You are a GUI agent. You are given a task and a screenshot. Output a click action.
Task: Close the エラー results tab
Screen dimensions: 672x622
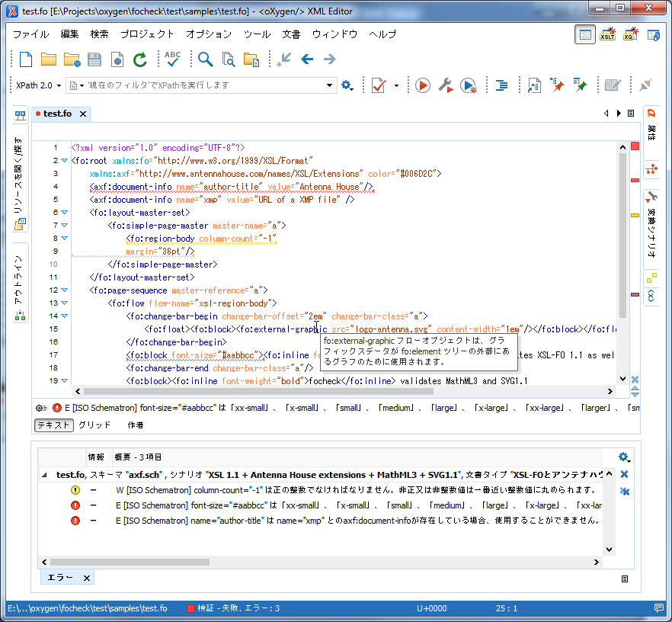point(87,579)
